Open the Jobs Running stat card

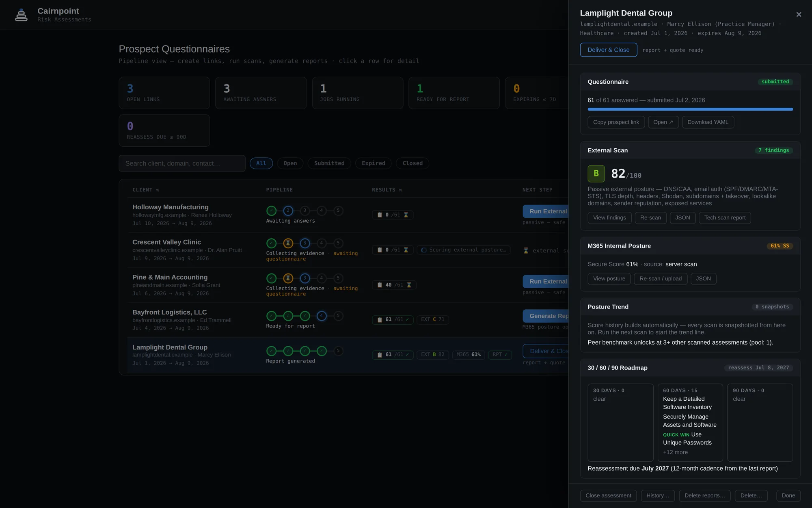[x=357, y=93]
